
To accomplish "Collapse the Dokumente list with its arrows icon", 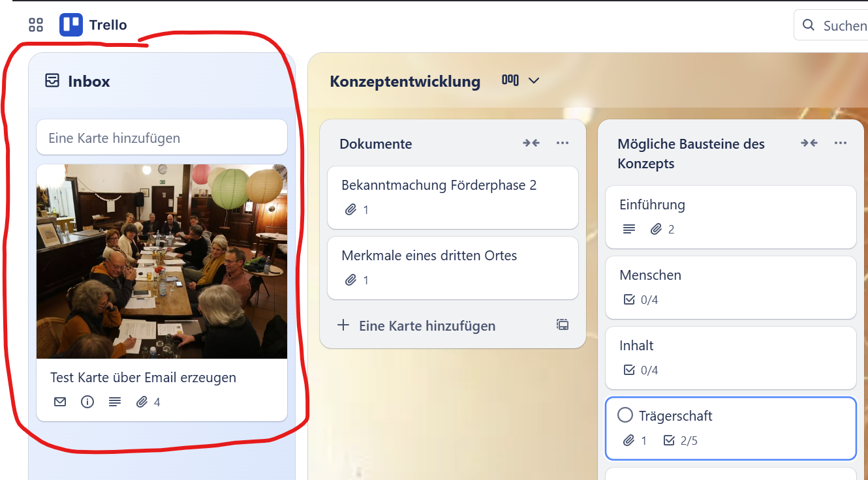I will pyautogui.click(x=531, y=143).
